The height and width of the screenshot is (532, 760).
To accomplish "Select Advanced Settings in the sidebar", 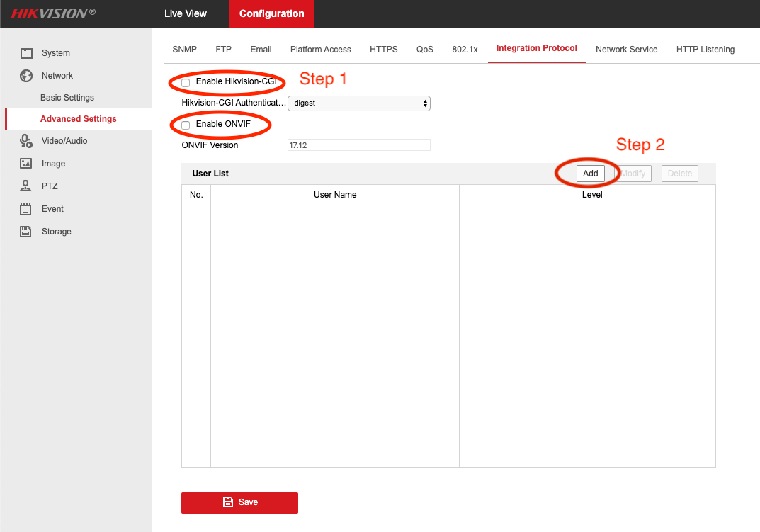I will pos(79,119).
